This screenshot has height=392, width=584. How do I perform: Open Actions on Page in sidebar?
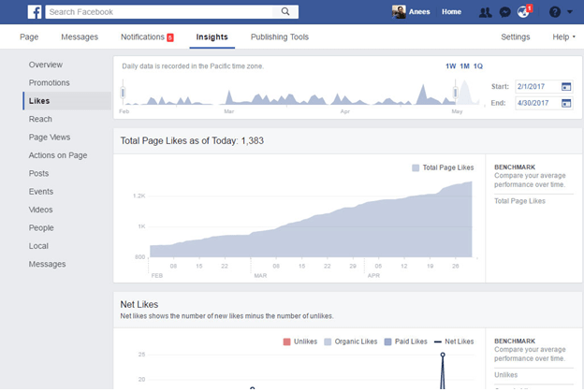coord(58,155)
